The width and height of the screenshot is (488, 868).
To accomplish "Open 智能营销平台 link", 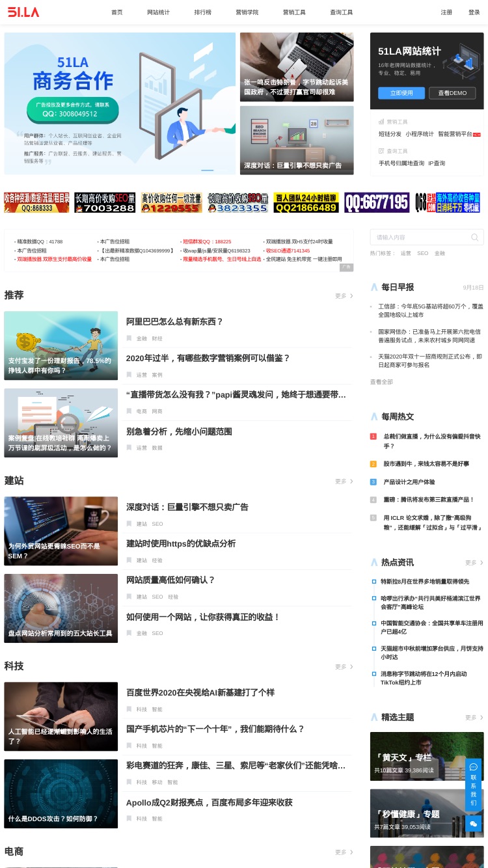I will 455,134.
